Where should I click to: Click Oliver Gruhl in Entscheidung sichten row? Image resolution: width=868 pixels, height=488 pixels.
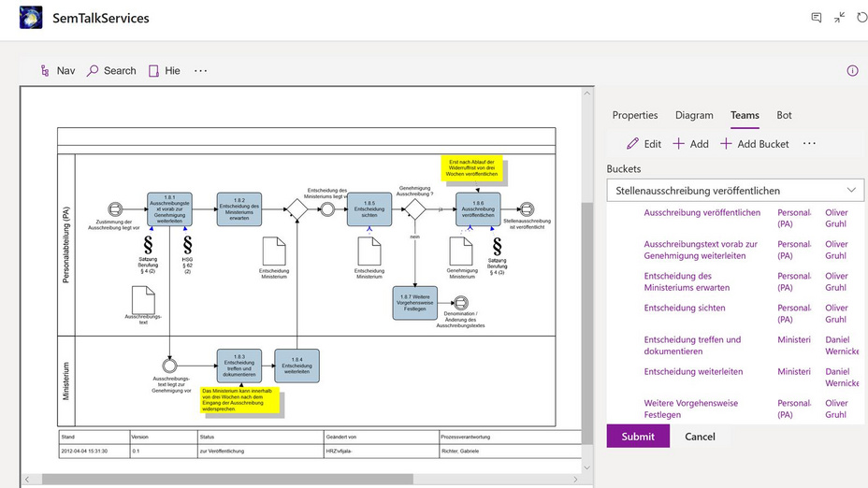click(836, 314)
